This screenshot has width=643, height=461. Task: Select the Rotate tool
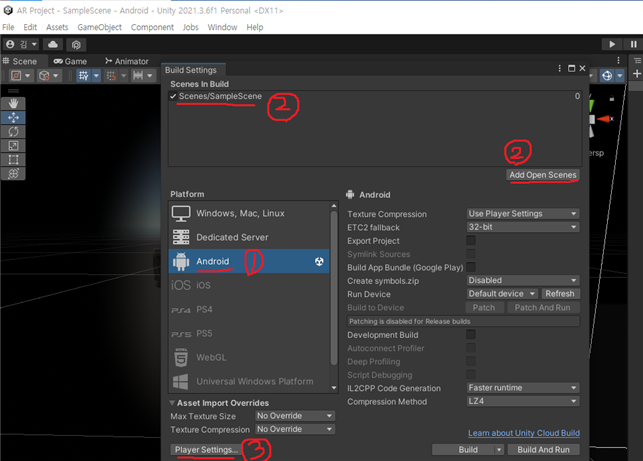(13, 132)
